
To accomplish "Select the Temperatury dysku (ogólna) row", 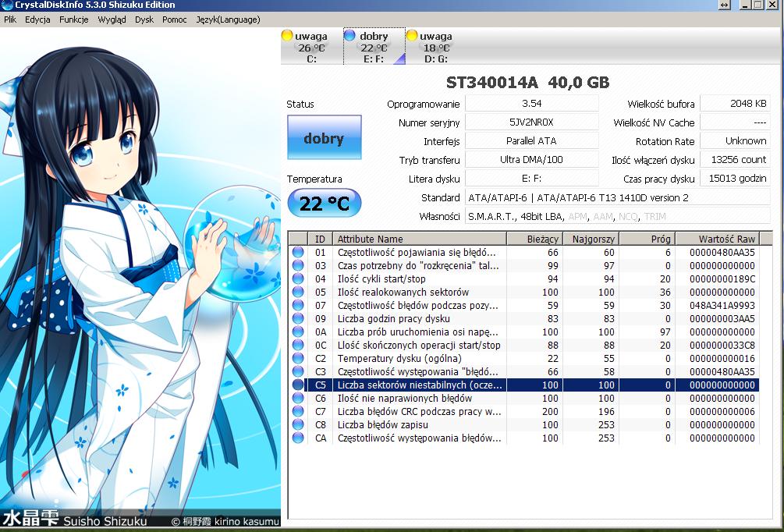I will pos(524,358).
